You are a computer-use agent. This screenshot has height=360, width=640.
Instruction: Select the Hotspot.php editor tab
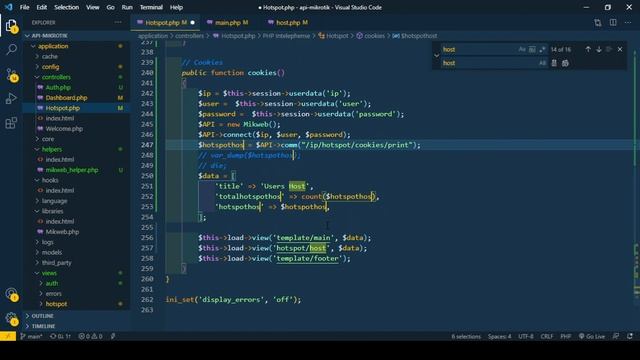[165, 23]
